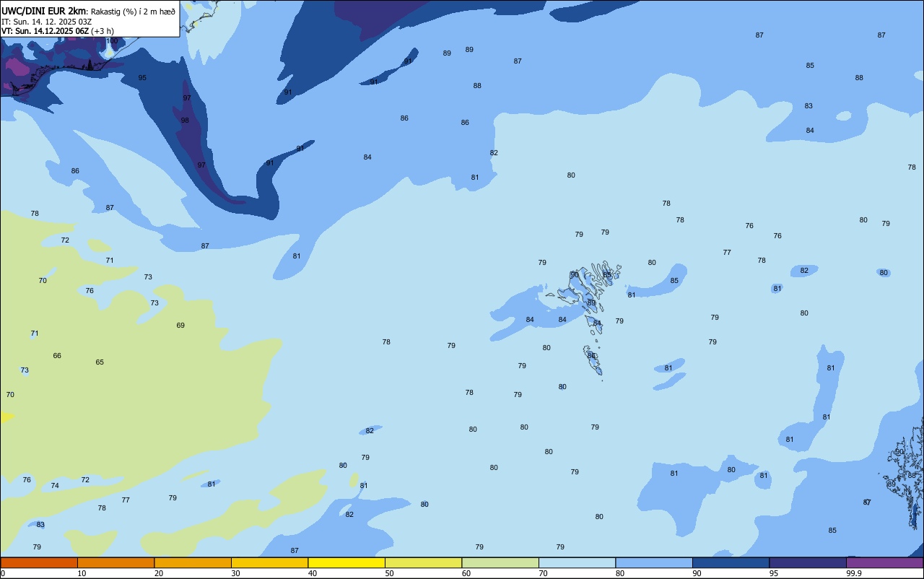Click the purple legend swatch above 99.9
Screen dimensions: 924x579
point(884,562)
